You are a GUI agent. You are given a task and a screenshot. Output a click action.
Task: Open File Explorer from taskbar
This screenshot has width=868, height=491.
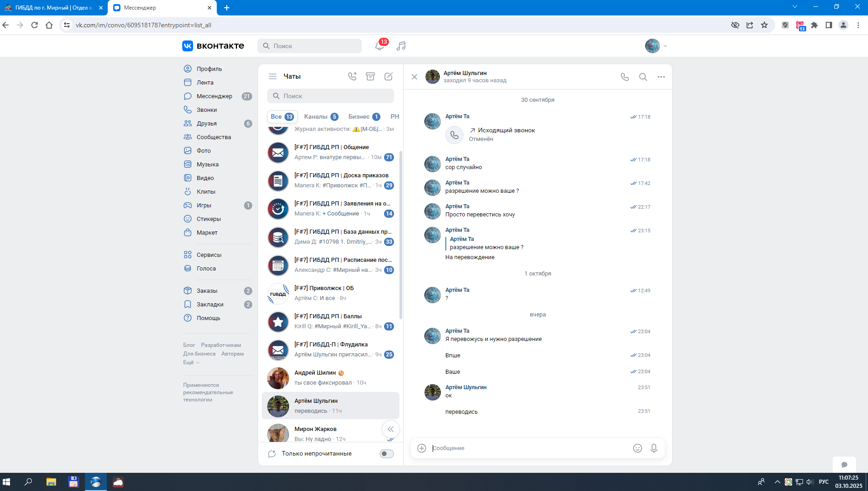tap(51, 482)
